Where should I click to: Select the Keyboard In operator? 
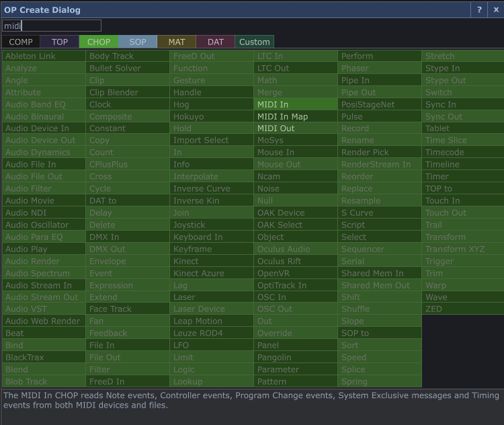tap(212, 237)
